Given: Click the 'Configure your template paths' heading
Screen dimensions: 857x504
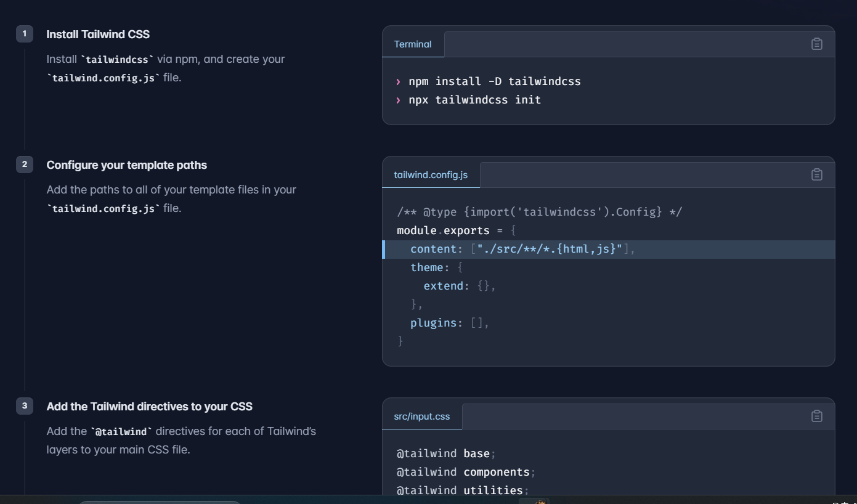Looking at the screenshot, I should 127,165.
